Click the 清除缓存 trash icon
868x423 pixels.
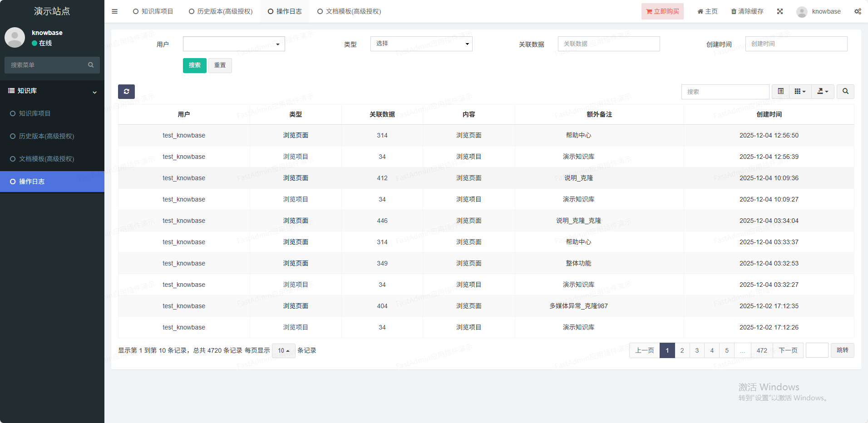click(x=734, y=11)
